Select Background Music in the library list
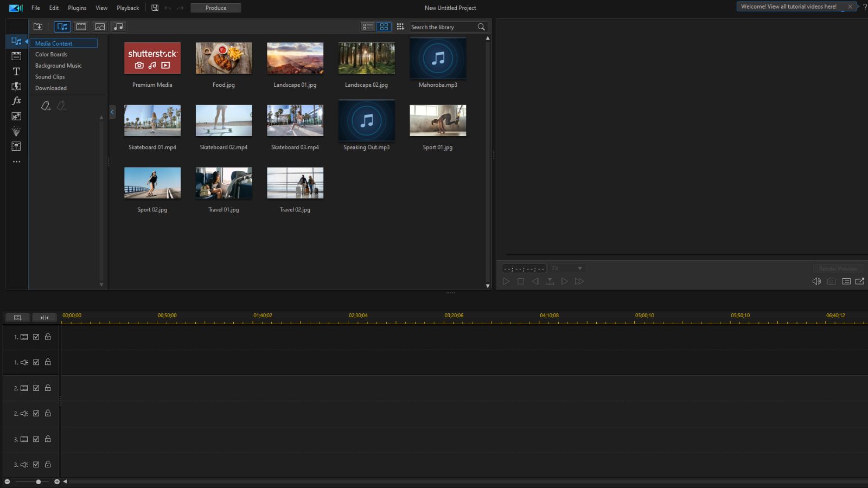The width and height of the screenshot is (868, 488). (x=58, y=66)
